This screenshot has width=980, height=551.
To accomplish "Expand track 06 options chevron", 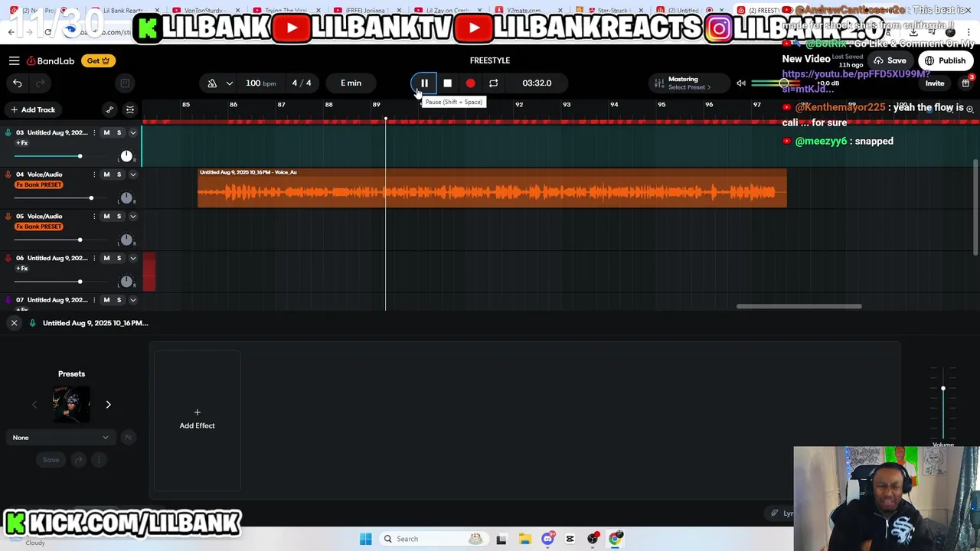I will [x=132, y=258].
